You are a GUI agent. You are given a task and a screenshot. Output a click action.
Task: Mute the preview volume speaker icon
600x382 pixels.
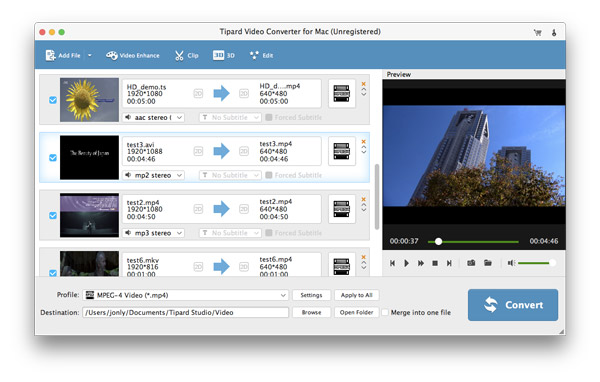(511, 263)
